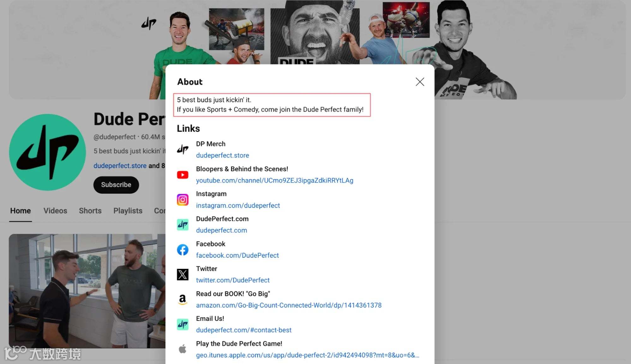Click the Twitter X icon in Links
The image size is (631, 364).
point(182,274)
